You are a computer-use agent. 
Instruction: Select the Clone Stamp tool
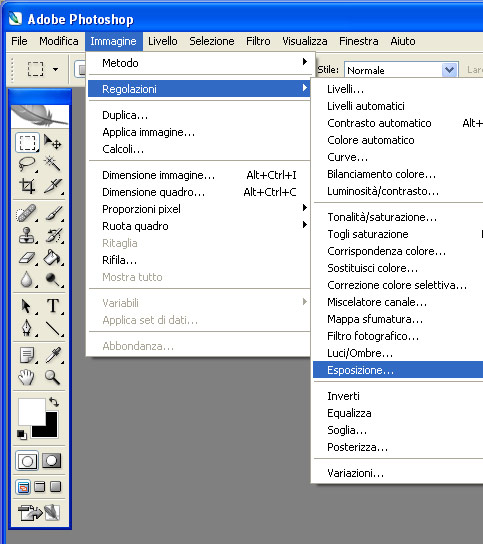click(27, 236)
